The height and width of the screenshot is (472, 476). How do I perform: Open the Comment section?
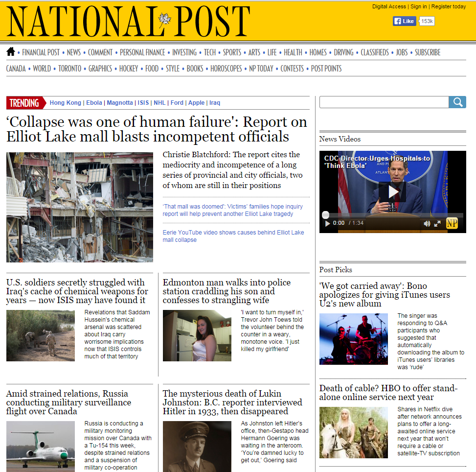click(100, 52)
